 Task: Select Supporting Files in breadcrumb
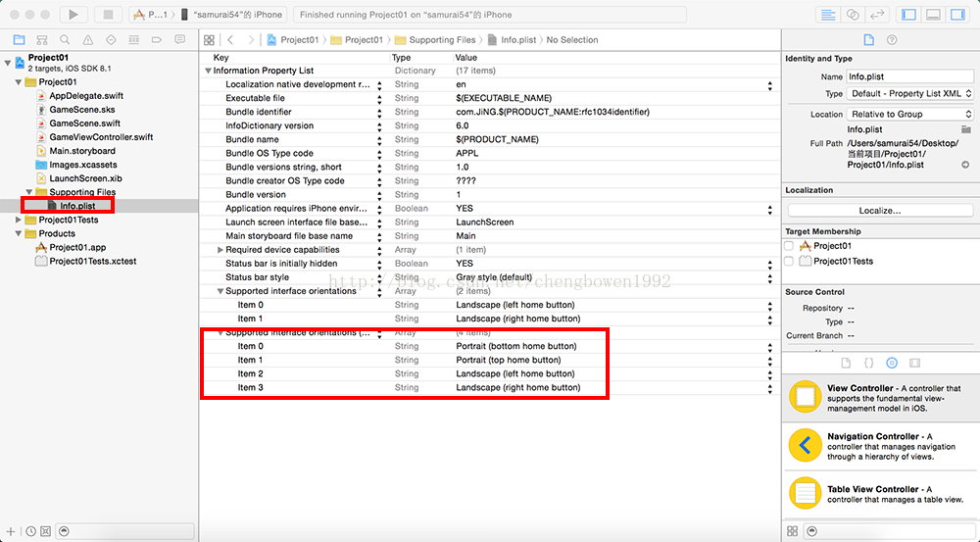435,40
